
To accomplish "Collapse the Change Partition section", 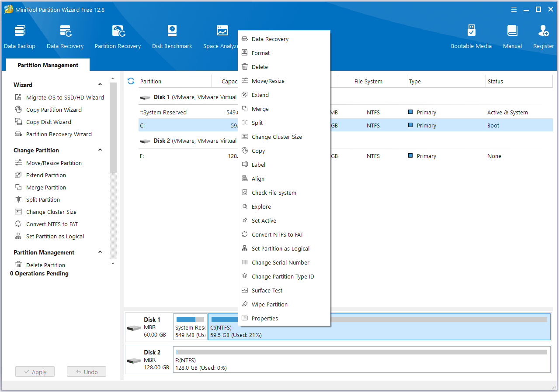I will coord(100,150).
